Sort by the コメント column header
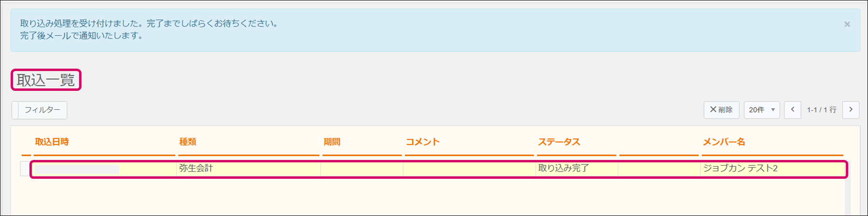The height and width of the screenshot is (216, 868). [422, 142]
